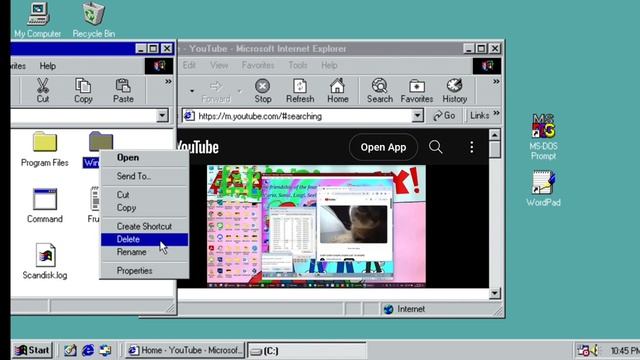Open the Tools menu in Internet Explorer
This screenshot has height=360, width=640.
(298, 65)
